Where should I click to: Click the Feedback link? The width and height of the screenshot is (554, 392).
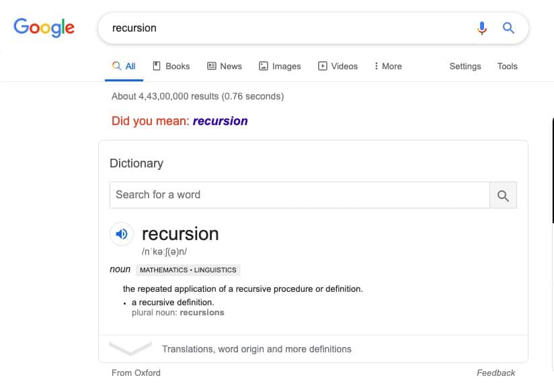(x=496, y=373)
